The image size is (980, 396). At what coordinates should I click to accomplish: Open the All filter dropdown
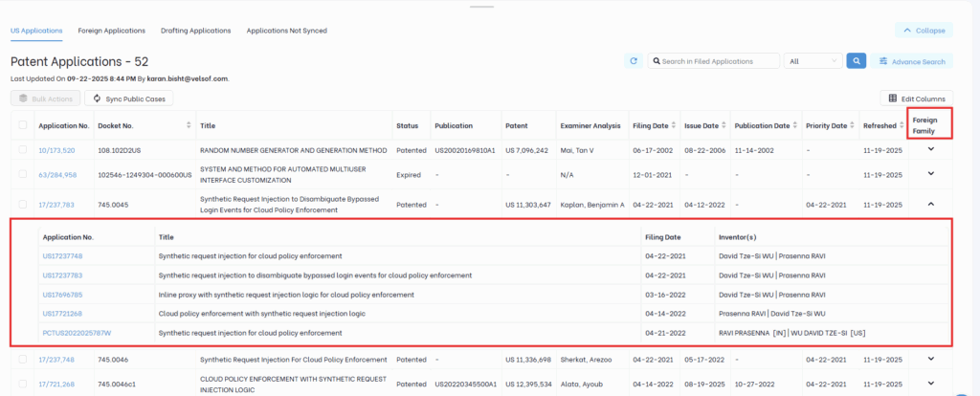coord(812,61)
